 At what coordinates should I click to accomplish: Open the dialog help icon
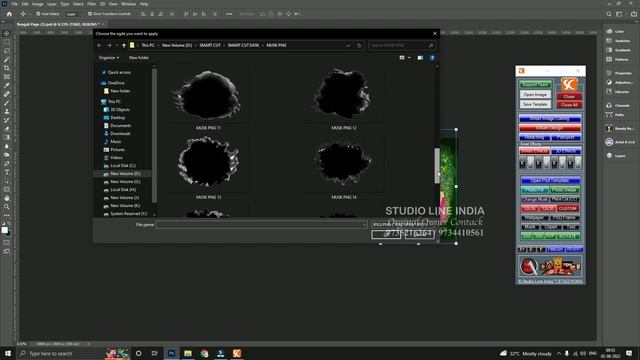432,58
